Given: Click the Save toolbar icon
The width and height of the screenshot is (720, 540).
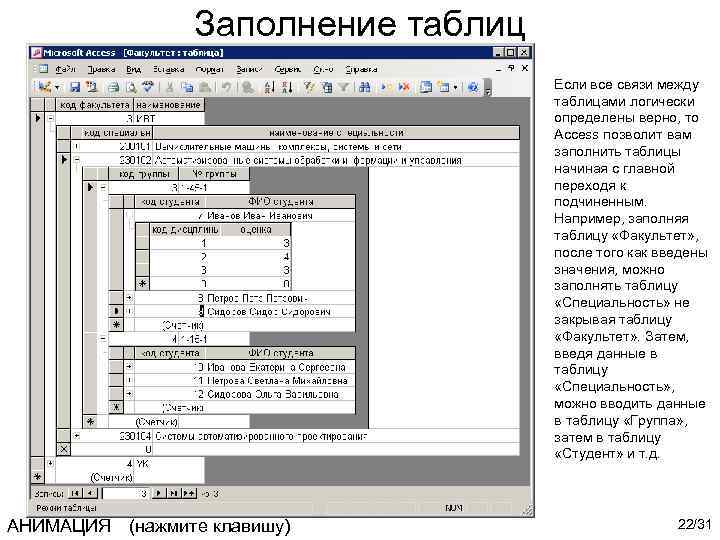Looking at the screenshot, I should pos(75,87).
